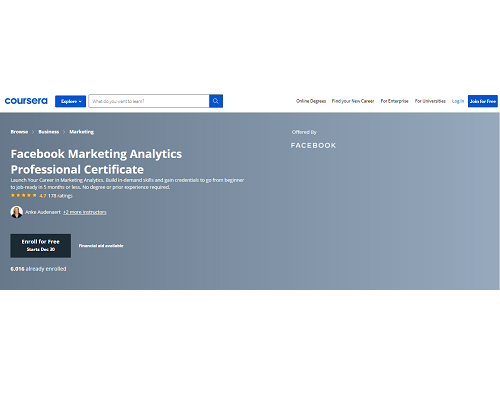Open Anke Audenaert instructor name

tap(43, 212)
